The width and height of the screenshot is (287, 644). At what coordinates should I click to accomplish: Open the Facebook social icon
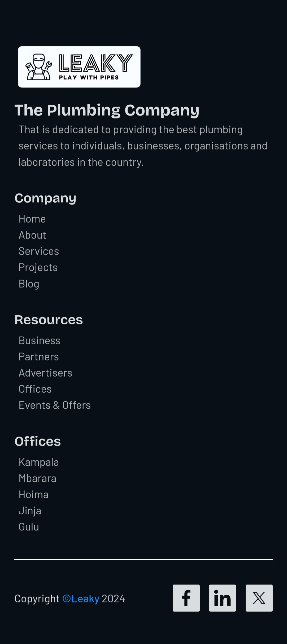186,598
